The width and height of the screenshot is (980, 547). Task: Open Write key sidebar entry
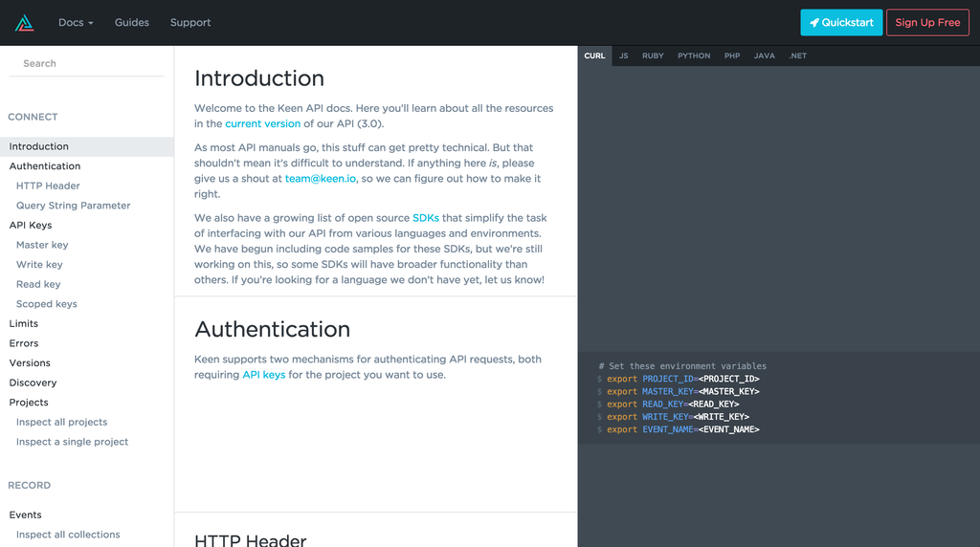click(x=39, y=265)
